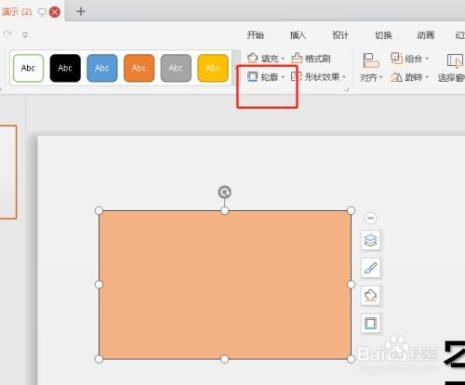Click the Outline (轮廓) icon in ribbon
This screenshot has width=465, height=385.
(x=252, y=77)
